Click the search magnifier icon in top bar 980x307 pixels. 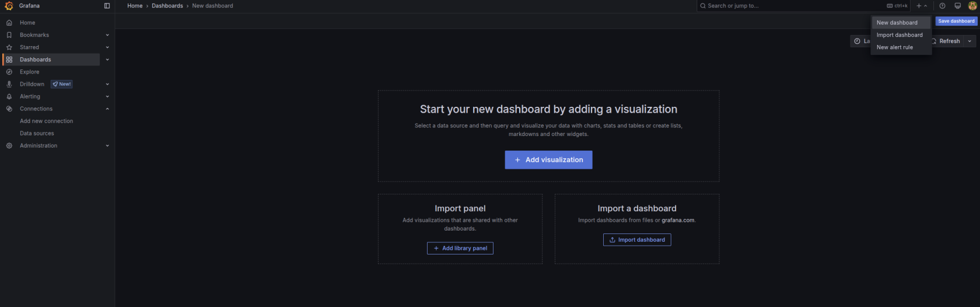tap(703, 6)
